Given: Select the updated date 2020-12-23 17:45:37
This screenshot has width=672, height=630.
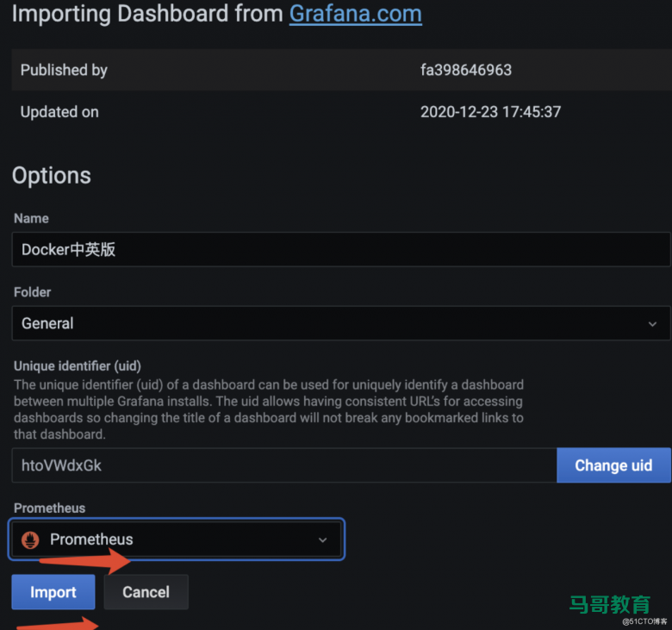Looking at the screenshot, I should 490,112.
